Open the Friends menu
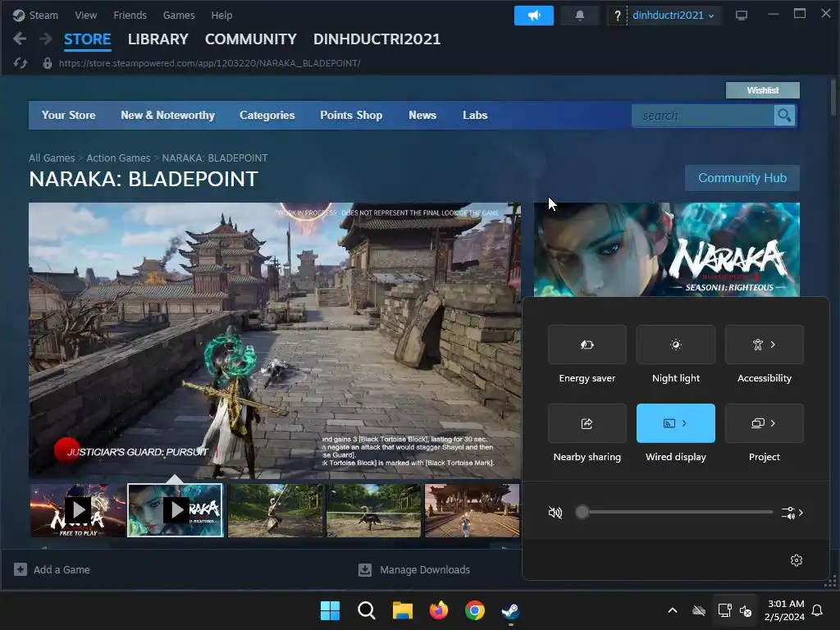The width and height of the screenshot is (840, 630). [130, 15]
